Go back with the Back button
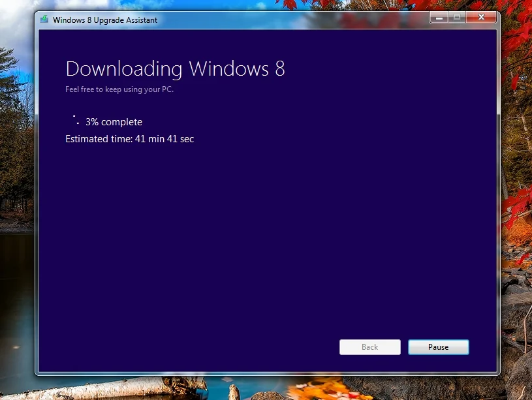The image size is (532, 400). (370, 347)
